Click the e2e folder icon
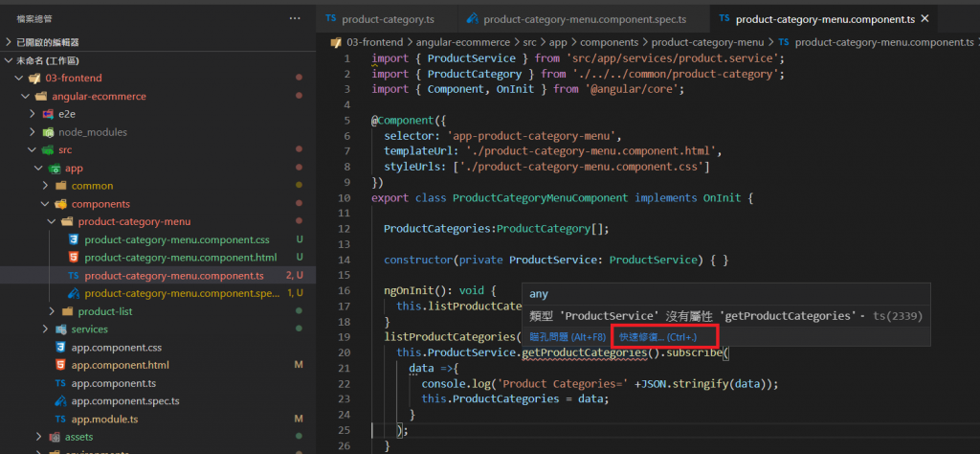Image resolution: width=980 pixels, height=454 pixels. click(47, 114)
